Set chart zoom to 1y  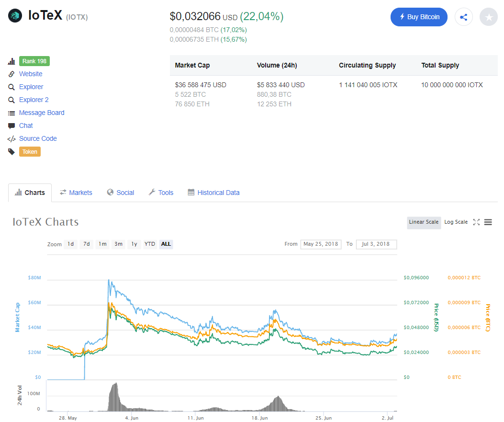[134, 244]
